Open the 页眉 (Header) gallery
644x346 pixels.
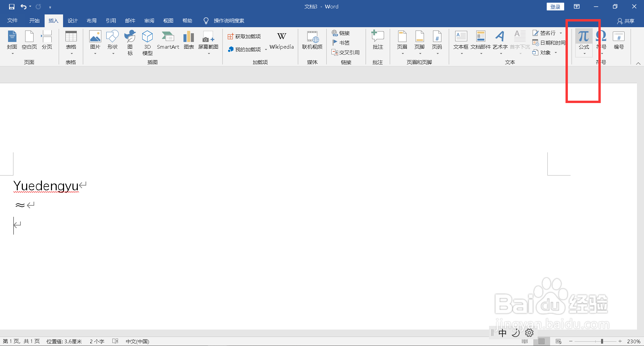tap(402, 43)
